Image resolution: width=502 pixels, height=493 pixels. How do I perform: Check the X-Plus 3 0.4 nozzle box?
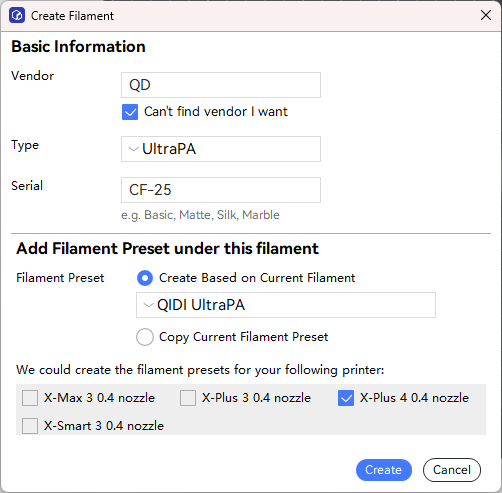coord(188,398)
